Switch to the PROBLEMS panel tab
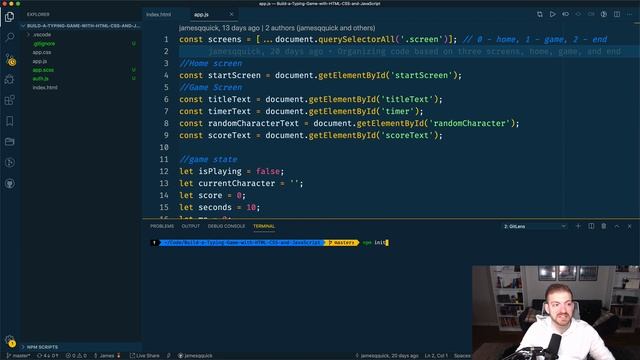Viewport: 640px width, 360px height. click(162, 226)
